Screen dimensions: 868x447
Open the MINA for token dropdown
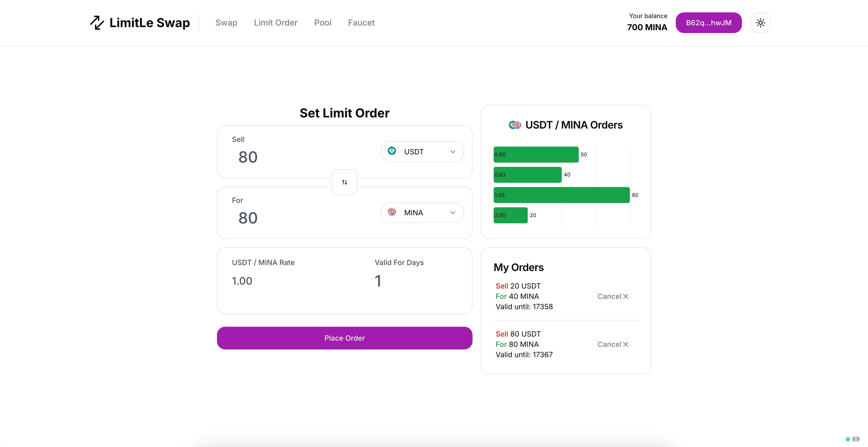[422, 213]
